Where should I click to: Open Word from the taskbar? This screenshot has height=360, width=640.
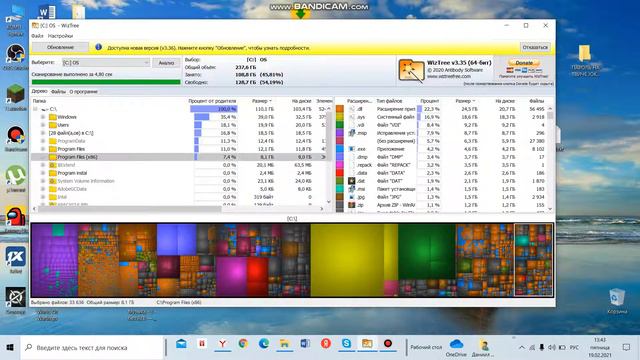coord(305,344)
